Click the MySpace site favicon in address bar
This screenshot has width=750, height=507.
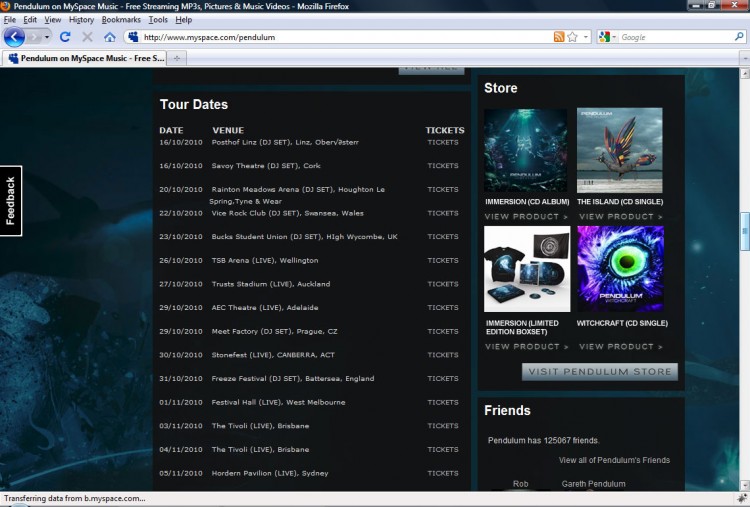click(x=133, y=37)
